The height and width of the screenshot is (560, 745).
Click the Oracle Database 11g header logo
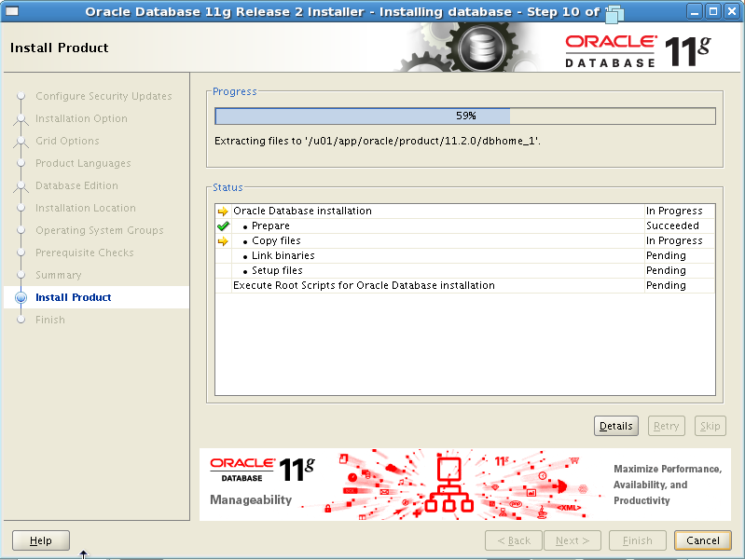pyautogui.click(x=638, y=50)
